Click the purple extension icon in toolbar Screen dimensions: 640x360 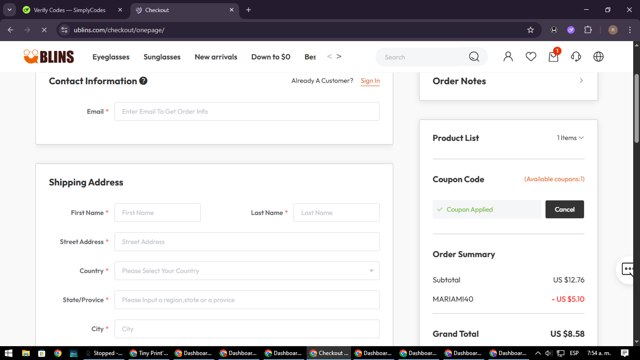point(571,30)
